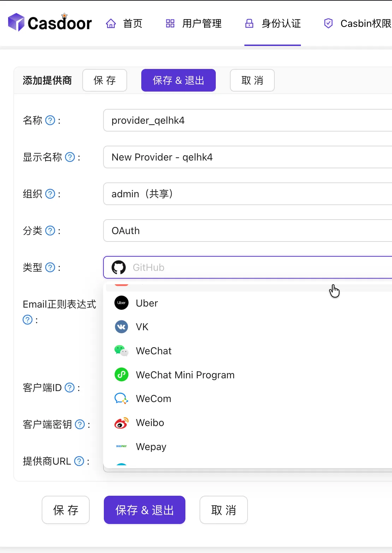Image resolution: width=392 pixels, height=553 pixels.
Task: Click the help icon next to 客户端ID
Action: pyautogui.click(x=70, y=388)
